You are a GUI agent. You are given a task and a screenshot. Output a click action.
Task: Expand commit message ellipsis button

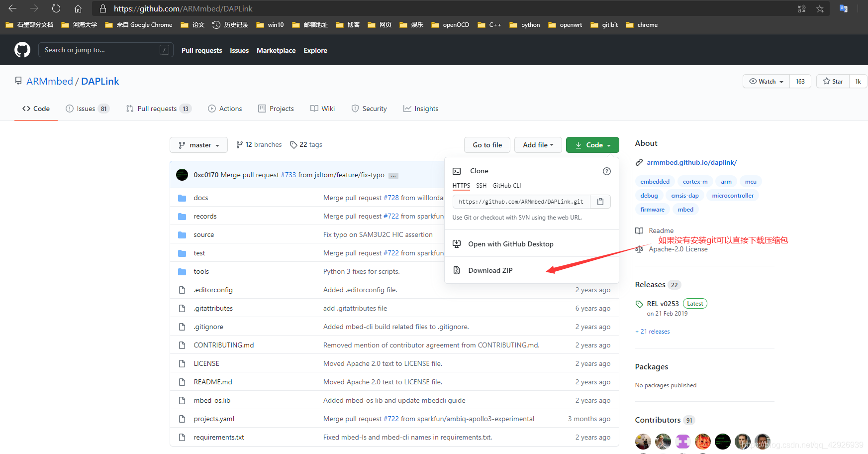393,176
